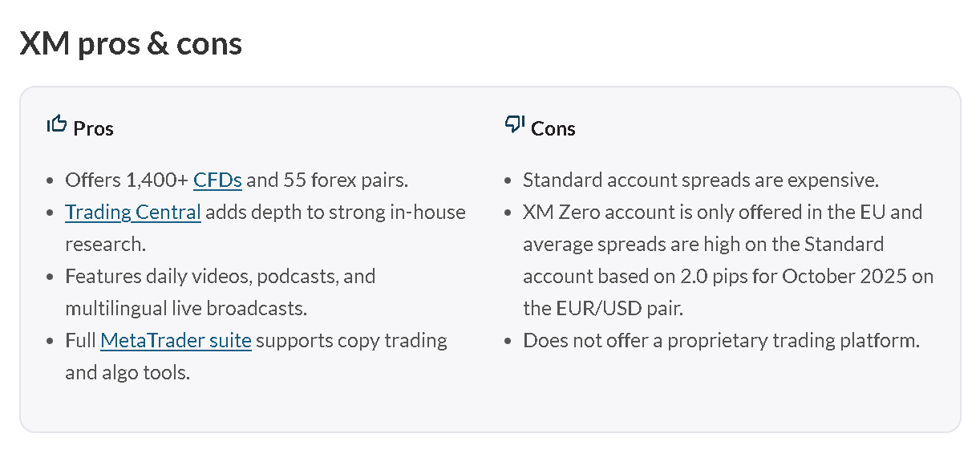Click the 'Features daily videos, podcasts' line
This screenshot has height=470, width=980.
point(221,276)
